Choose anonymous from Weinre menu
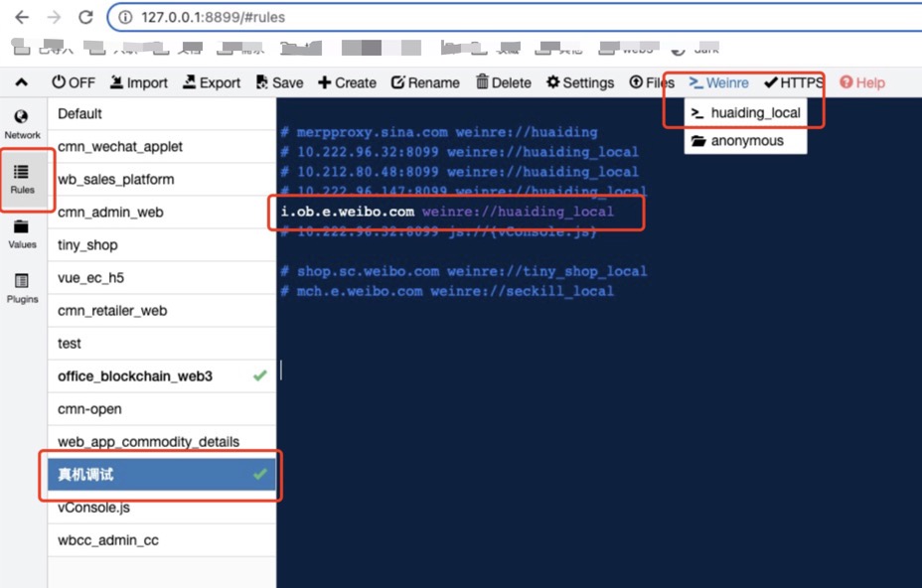Image resolution: width=922 pixels, height=588 pixels. click(745, 141)
